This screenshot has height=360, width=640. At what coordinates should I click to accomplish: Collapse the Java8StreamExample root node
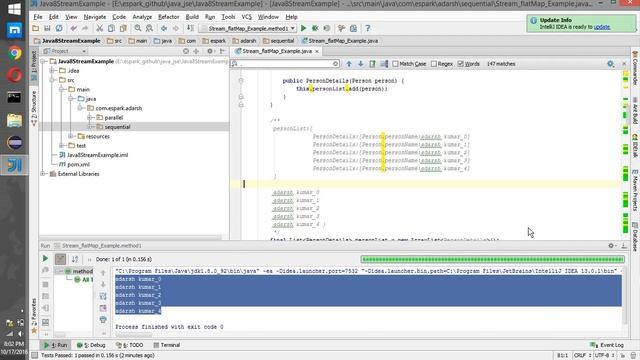(x=43, y=61)
